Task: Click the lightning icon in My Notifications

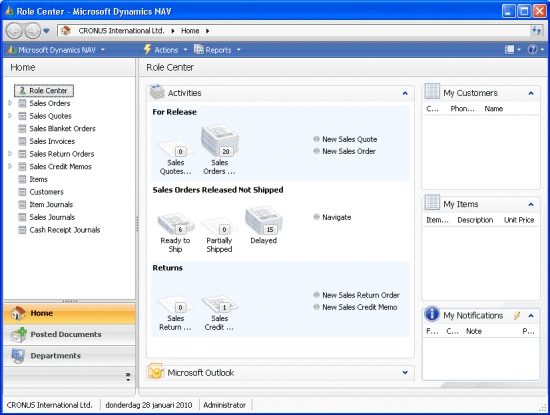Action: click(517, 315)
